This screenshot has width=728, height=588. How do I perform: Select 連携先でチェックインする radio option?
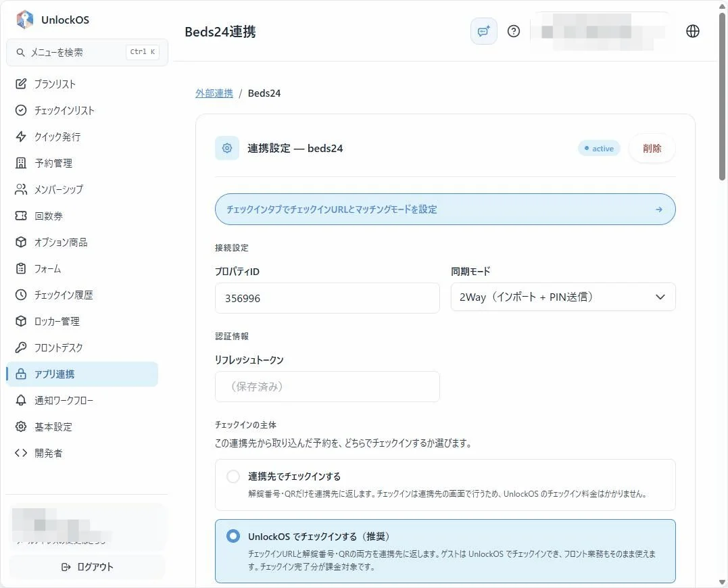coord(233,476)
